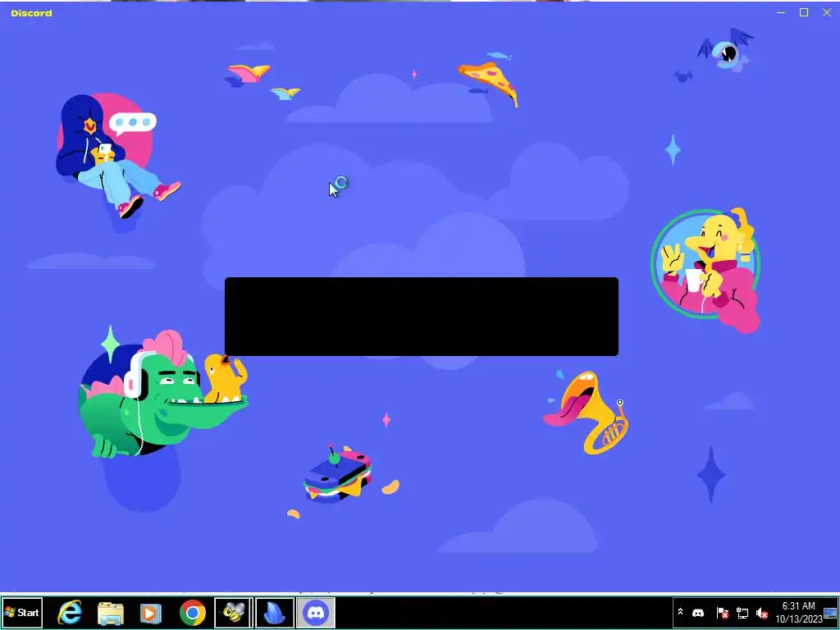Open File Explorer from the taskbar
Screen dimensions: 840x630
111,613
